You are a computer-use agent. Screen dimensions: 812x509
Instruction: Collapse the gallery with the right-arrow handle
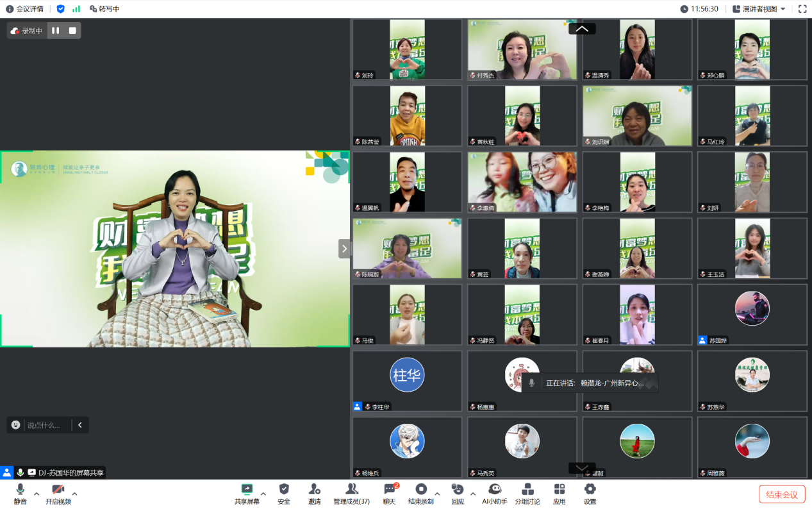coord(344,249)
